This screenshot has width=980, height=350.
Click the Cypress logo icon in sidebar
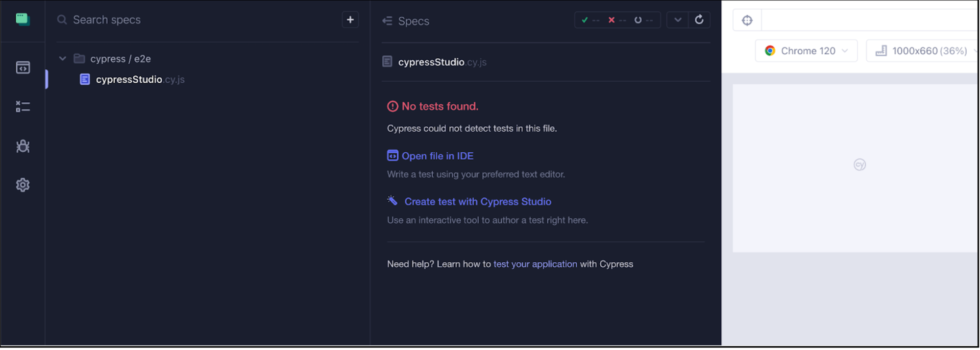coord(23,20)
